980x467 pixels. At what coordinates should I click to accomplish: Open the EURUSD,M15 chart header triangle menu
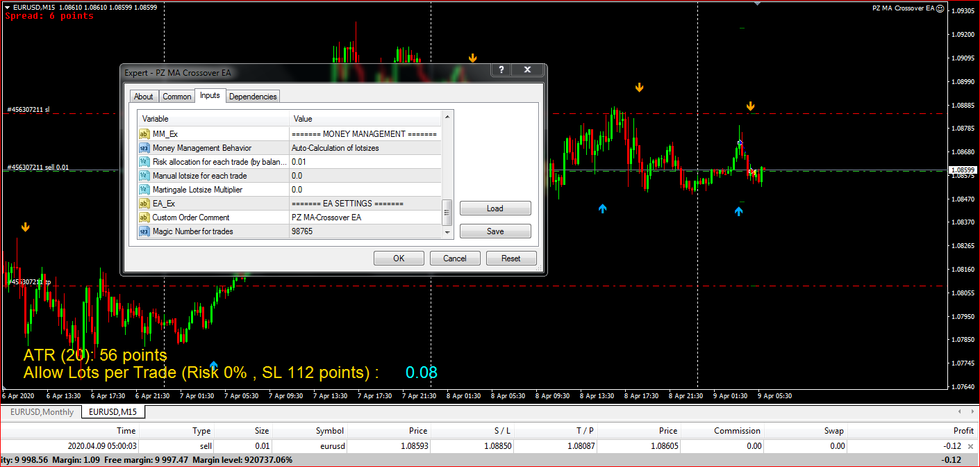pos(7,7)
